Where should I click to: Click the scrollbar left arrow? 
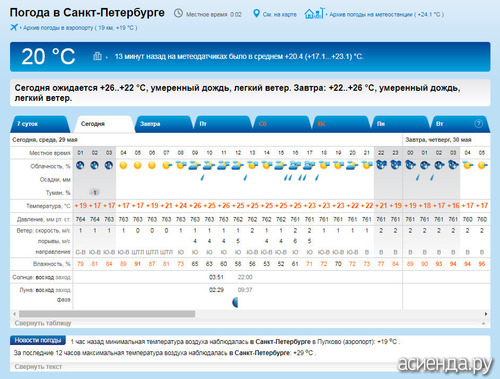click(x=14, y=314)
